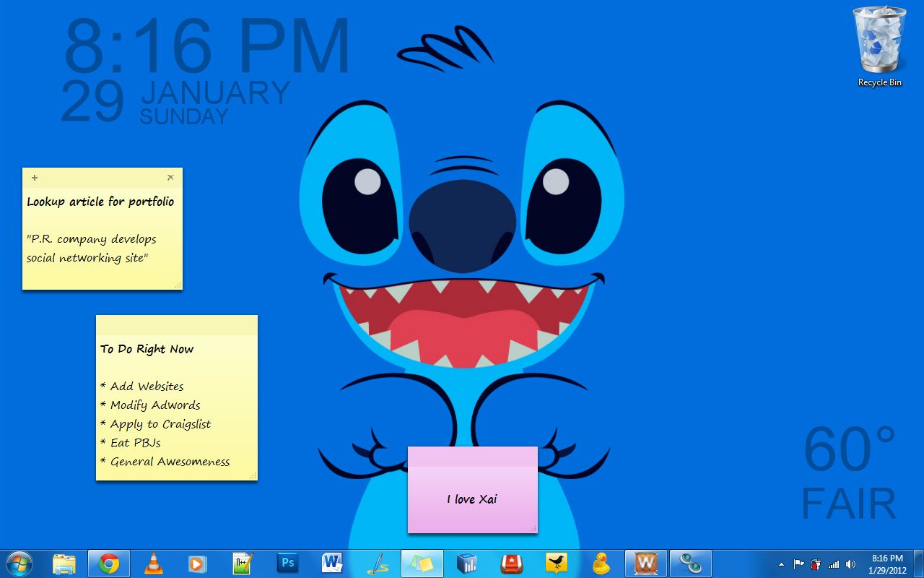Click the 60° temperature desktop gadget

coord(849,450)
